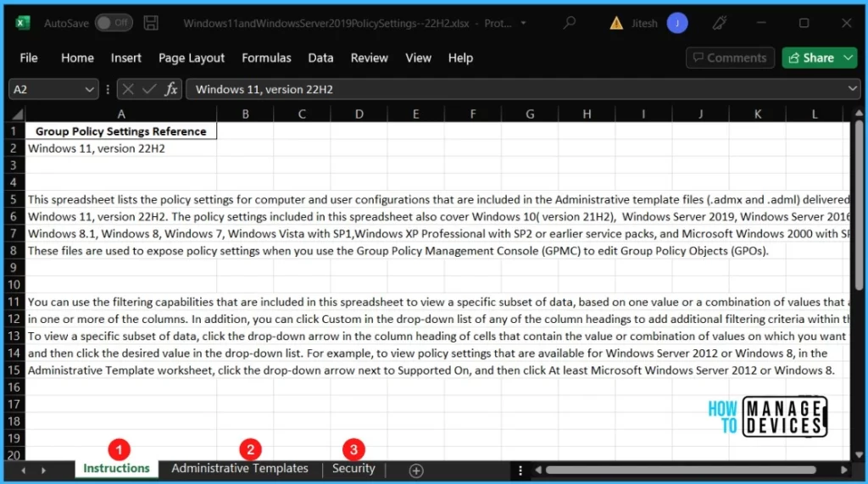Click cell Windows 11, version 22H2
This screenshot has width=868, height=484.
click(x=120, y=148)
